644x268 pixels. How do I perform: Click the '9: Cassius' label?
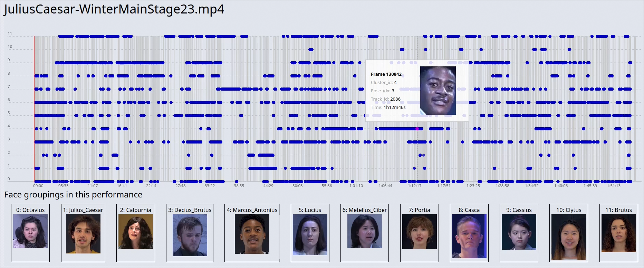pyautogui.click(x=519, y=210)
